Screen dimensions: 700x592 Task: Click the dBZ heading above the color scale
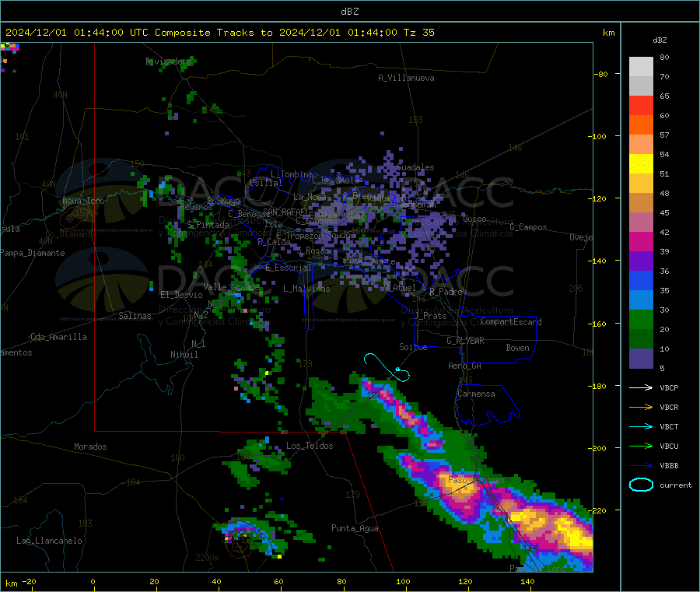tap(660, 40)
